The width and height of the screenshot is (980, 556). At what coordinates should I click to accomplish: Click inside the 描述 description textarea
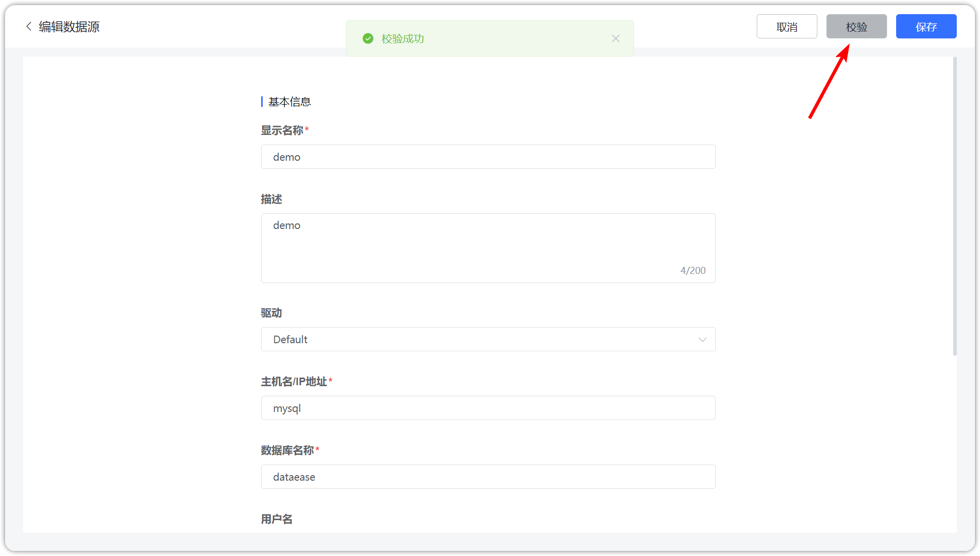[488, 248]
